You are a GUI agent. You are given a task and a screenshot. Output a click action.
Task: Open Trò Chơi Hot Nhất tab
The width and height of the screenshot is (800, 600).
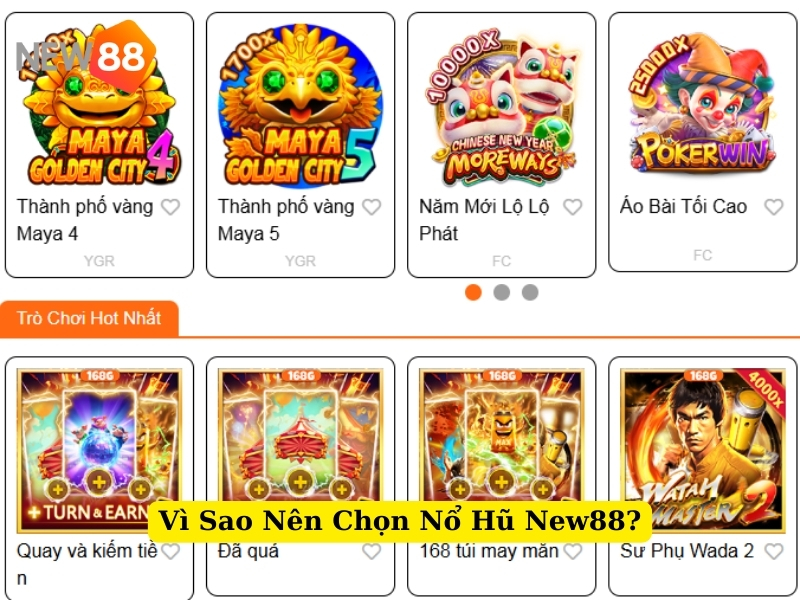click(x=89, y=318)
